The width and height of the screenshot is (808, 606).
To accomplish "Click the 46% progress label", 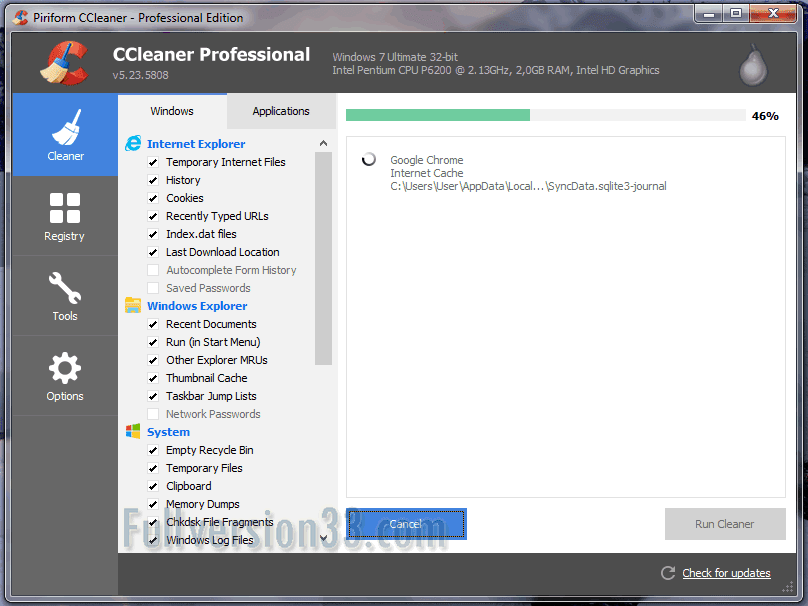I will (x=765, y=116).
